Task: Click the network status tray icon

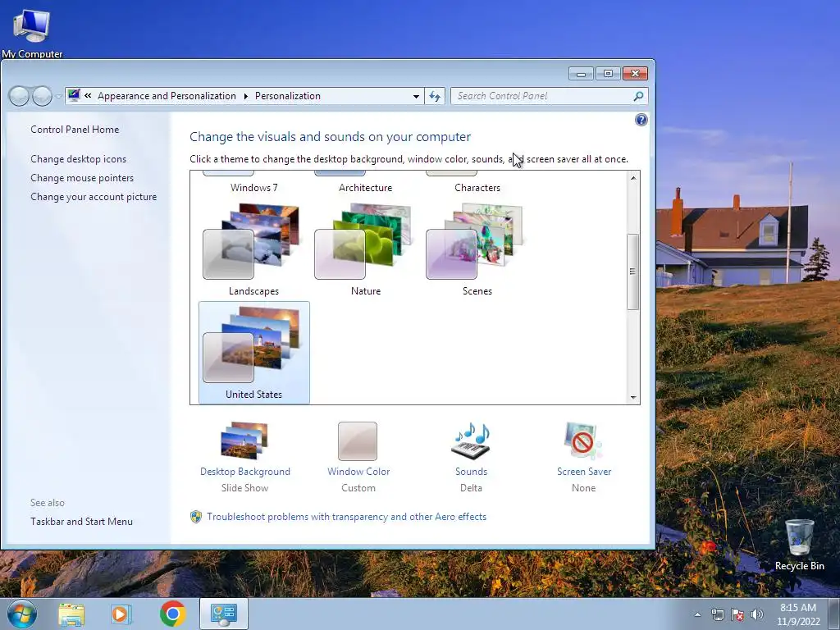Action: pyautogui.click(x=717, y=614)
